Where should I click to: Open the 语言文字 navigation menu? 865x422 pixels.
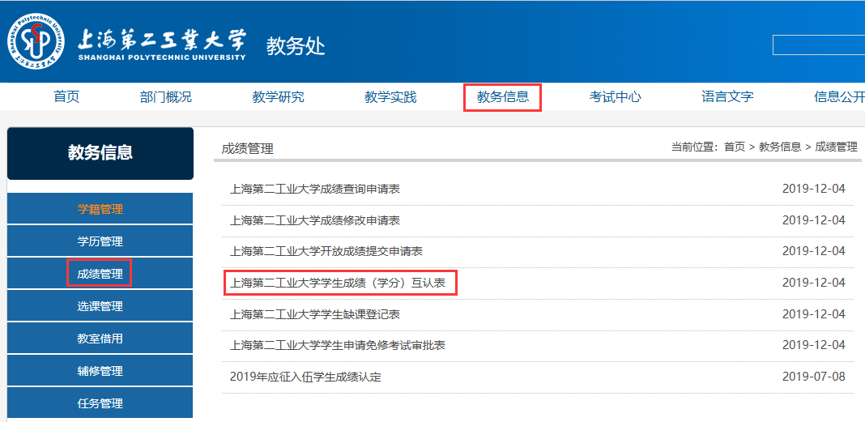coord(727,97)
